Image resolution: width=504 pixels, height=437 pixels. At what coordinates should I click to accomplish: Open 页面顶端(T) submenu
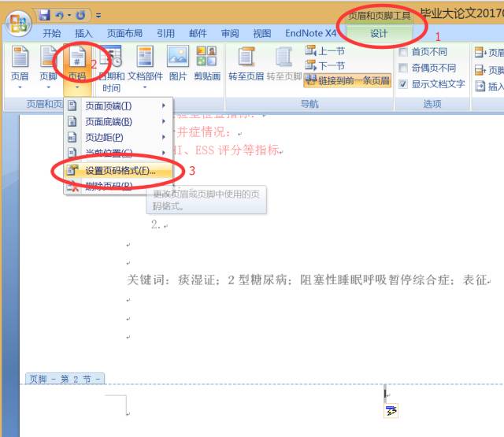118,106
